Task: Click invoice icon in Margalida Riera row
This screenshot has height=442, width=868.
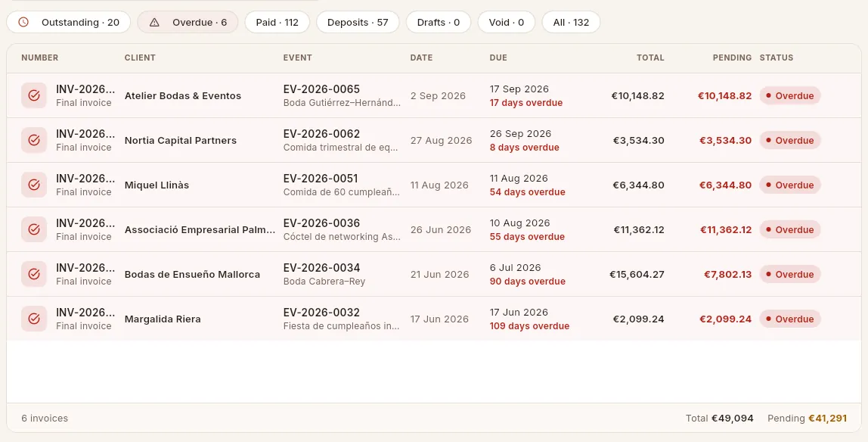Action: 34,319
